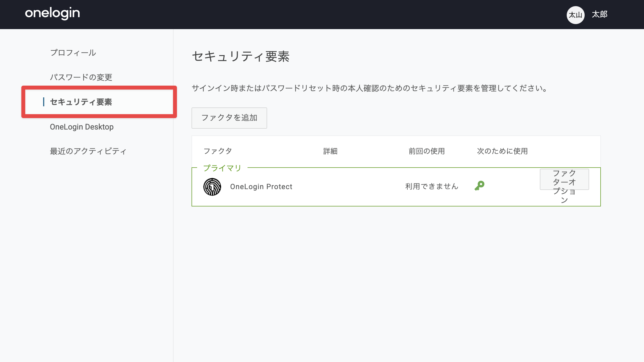Click the サインイン時 description text
This screenshot has width=644, height=362.
370,88
